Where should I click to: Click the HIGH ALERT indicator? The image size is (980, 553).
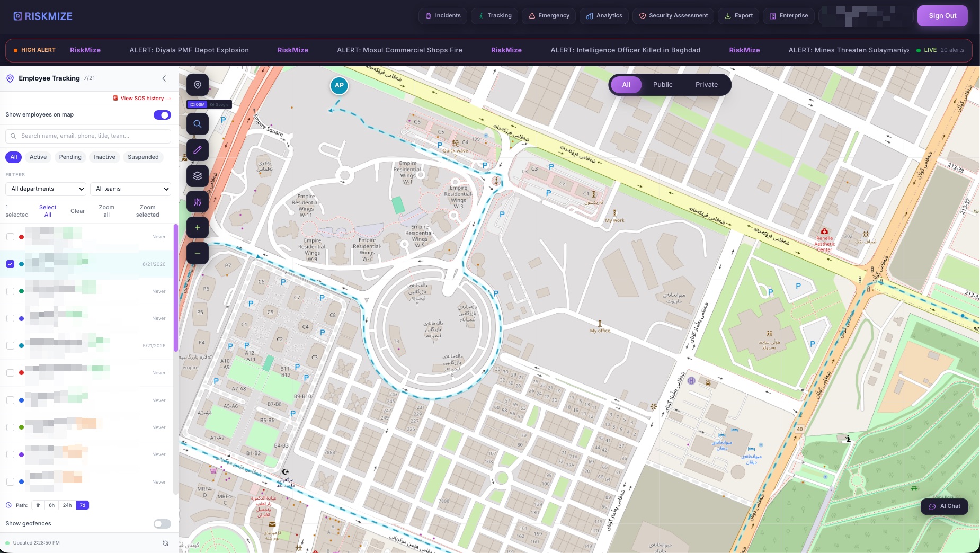[34, 50]
